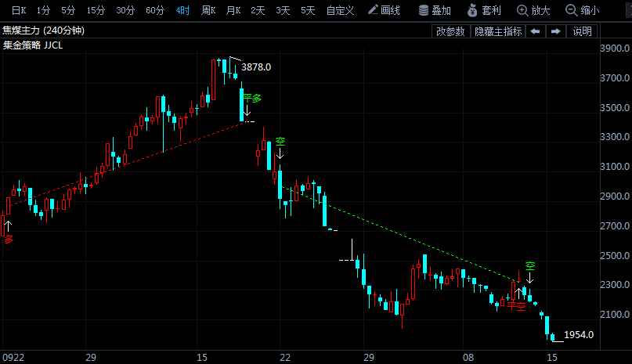Image resolution: width=632 pixels, height=364 pixels.
Task: Switch to 月K monthly chart
Action: tap(233, 10)
